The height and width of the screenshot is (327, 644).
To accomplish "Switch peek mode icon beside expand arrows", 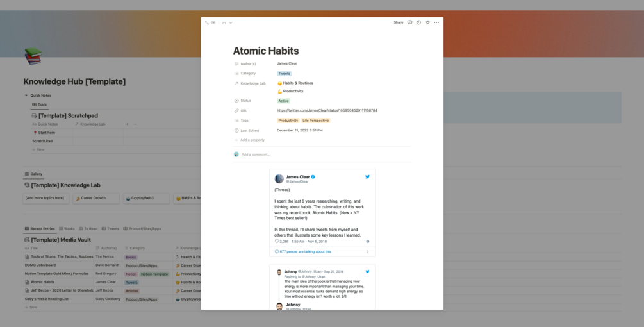I will pos(213,22).
